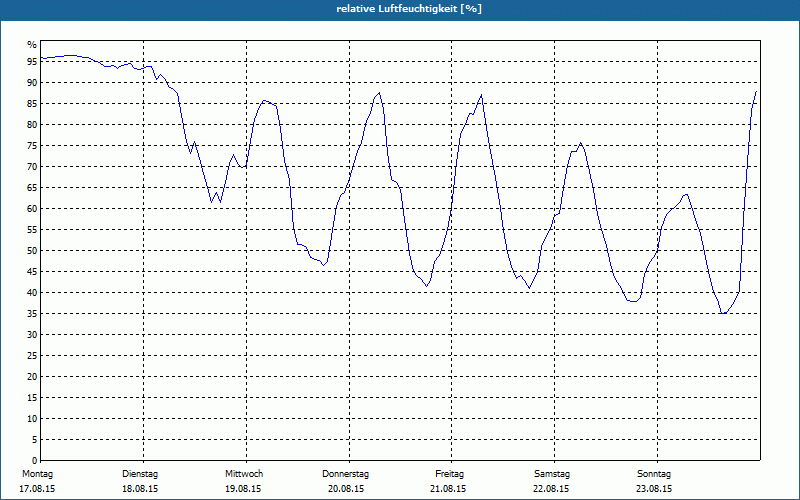Click the '95' y-axis value
800x500 pixels.
point(32,62)
